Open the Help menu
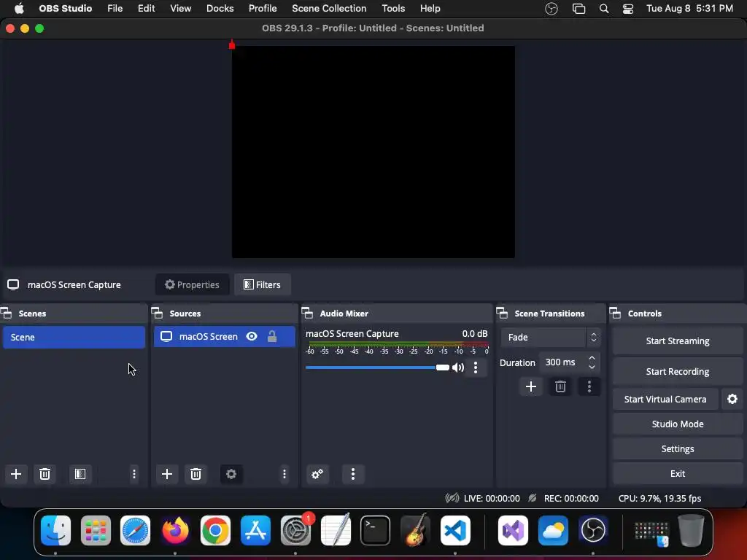 (x=430, y=9)
